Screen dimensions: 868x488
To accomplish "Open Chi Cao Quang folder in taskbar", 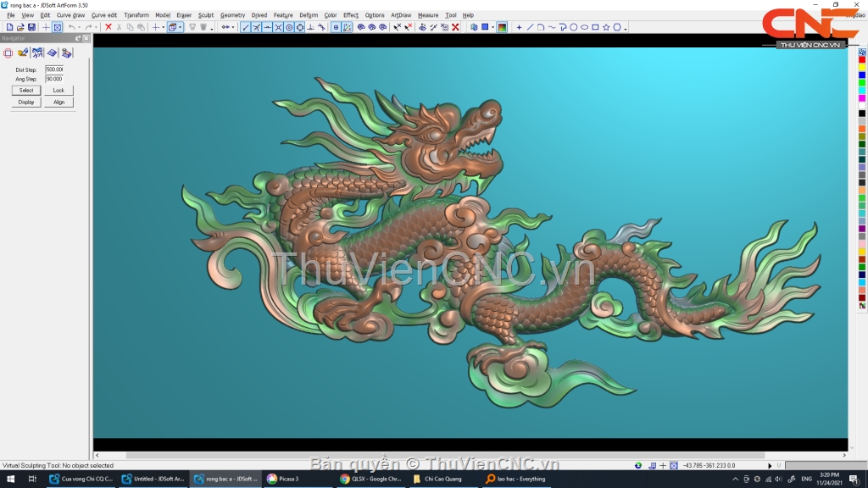I will 442,480.
